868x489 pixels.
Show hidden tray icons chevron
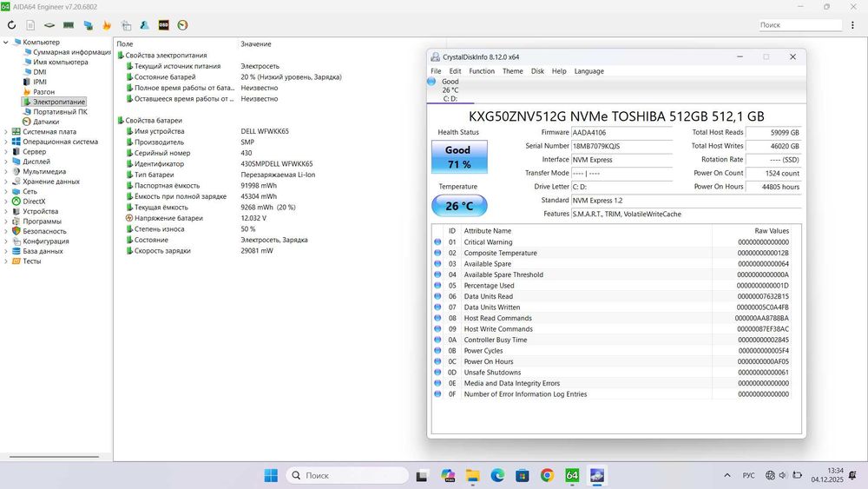pos(727,475)
